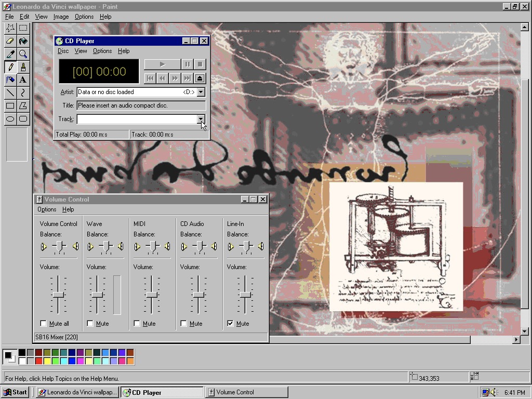Viewport: 532px width, 399px height.
Task: Switch to Leonardo da Vinci wallpaper taskbar button
Action: (78, 392)
